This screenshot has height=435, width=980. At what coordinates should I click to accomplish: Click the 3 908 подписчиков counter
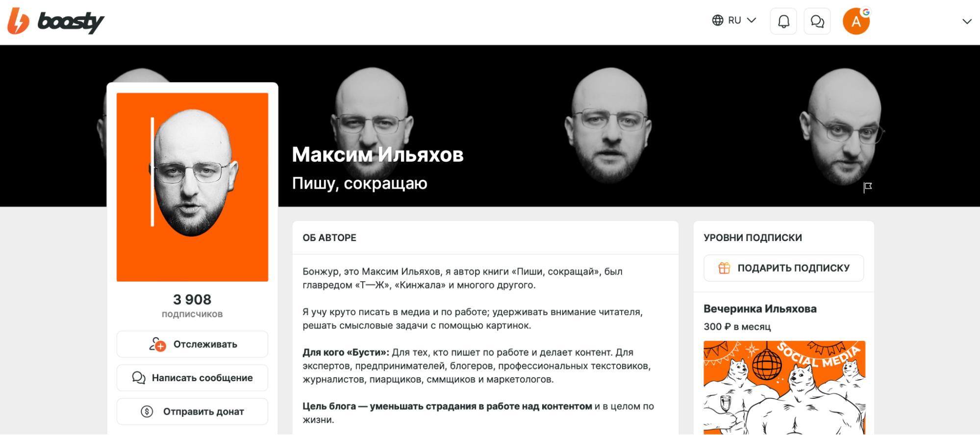(x=192, y=306)
